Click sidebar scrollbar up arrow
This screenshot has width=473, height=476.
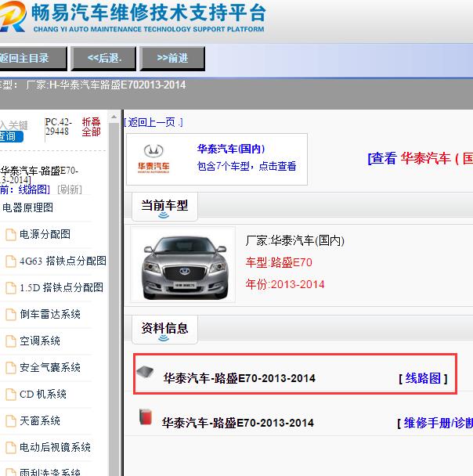click(114, 117)
